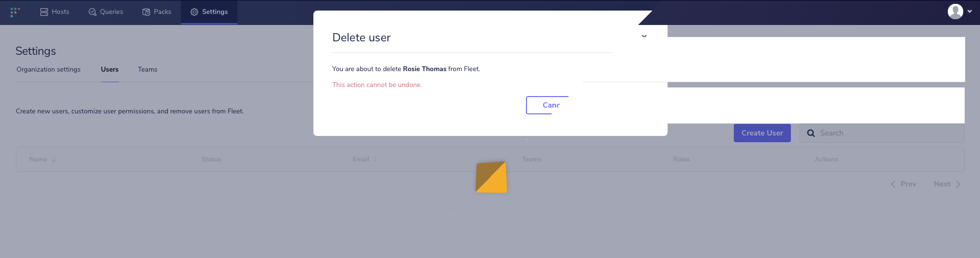This screenshot has width=980, height=258.
Task: Click the Roles column header
Action: coord(681,160)
